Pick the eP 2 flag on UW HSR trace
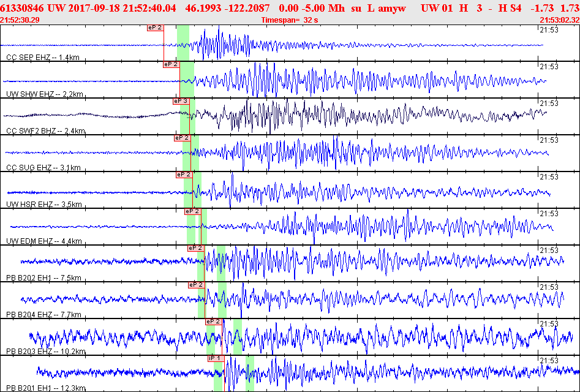580x392 pixels. click(184, 175)
